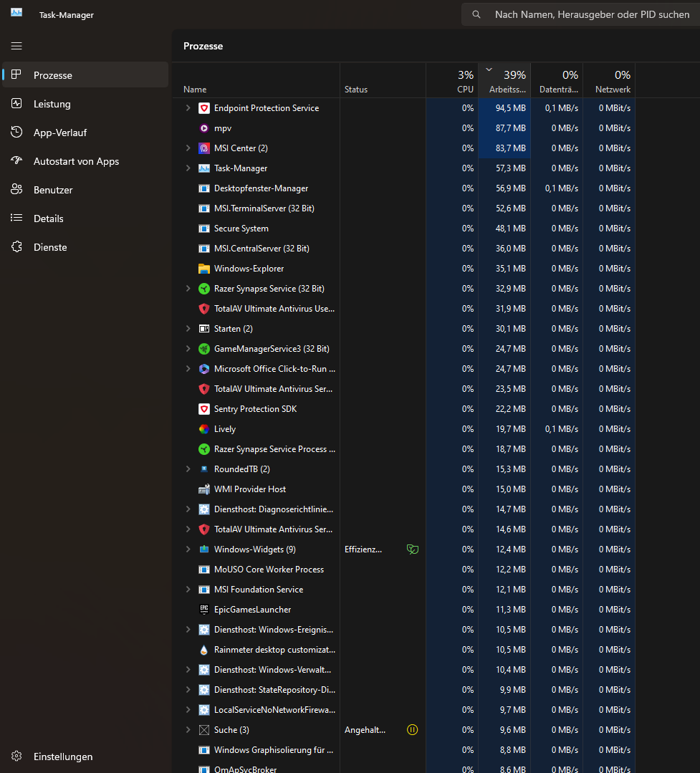Expand the Starten (2) group

188,328
